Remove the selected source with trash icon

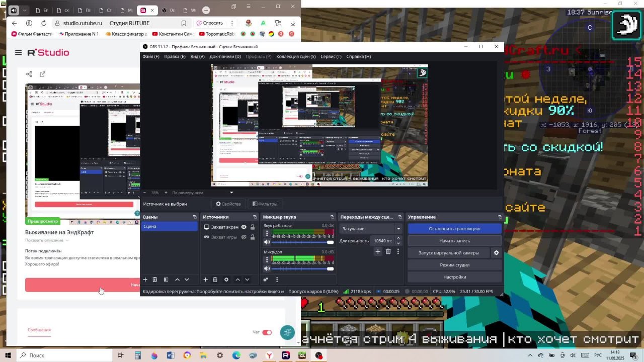point(215,280)
